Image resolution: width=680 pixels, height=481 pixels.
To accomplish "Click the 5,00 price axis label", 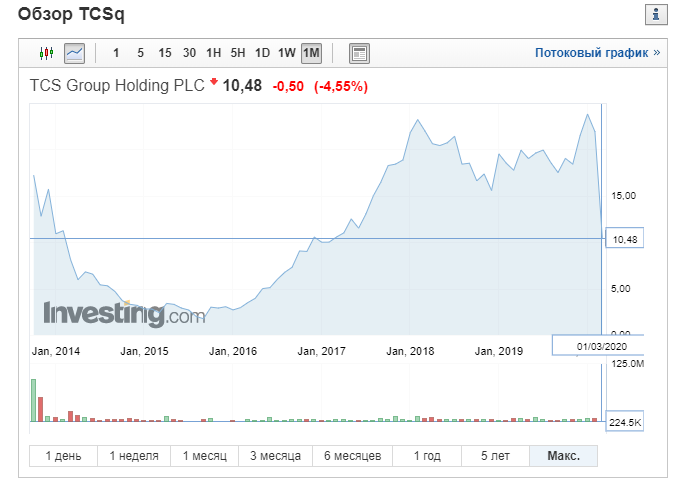I will 621,288.
